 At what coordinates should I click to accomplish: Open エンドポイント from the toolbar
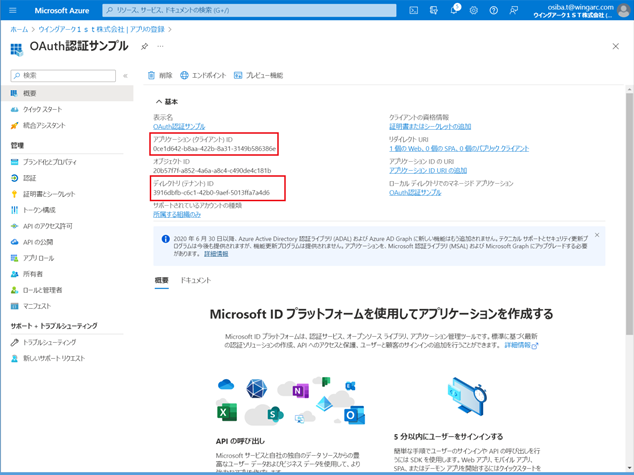pos(203,75)
